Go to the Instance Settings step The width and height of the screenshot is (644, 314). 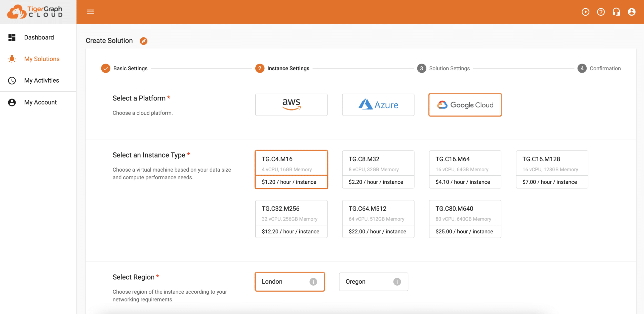click(x=282, y=68)
